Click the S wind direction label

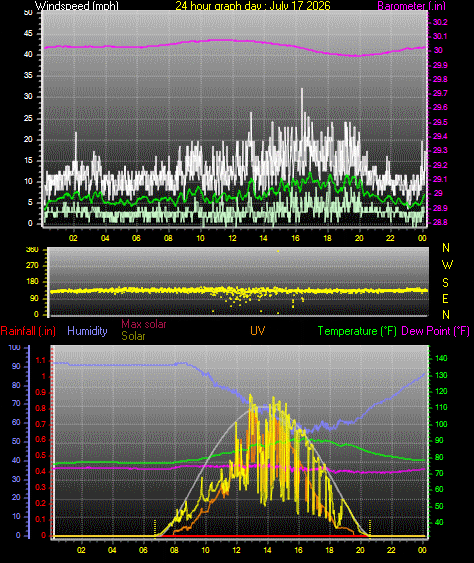click(x=445, y=283)
